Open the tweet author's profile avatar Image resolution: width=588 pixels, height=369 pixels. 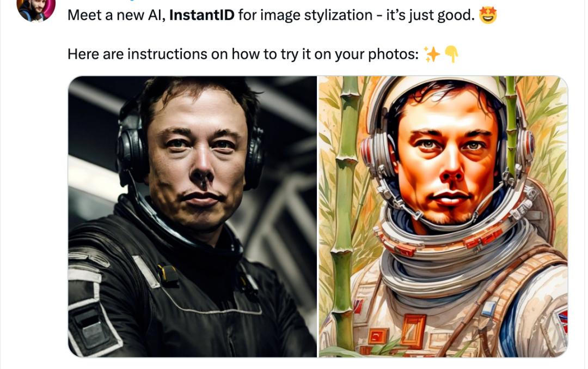pyautogui.click(x=36, y=9)
